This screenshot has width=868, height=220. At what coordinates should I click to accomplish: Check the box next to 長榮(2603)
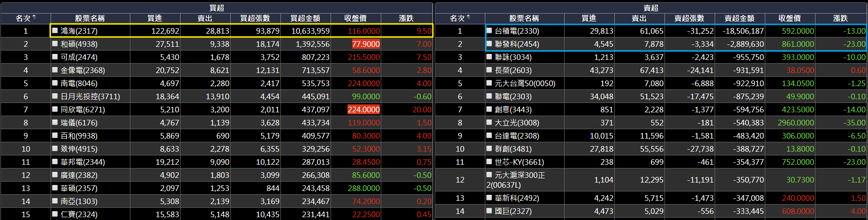tap(489, 70)
